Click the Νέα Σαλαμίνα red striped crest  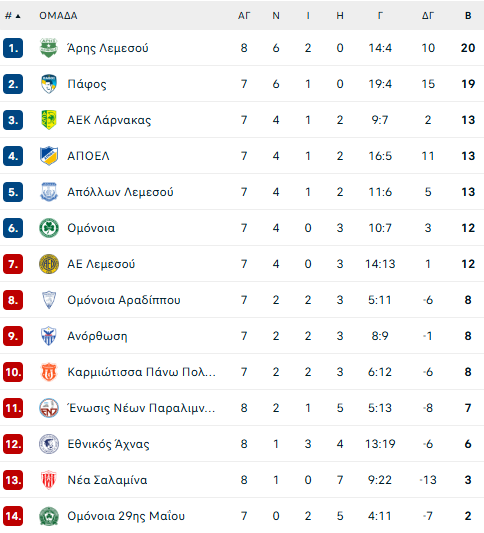pos(49,480)
